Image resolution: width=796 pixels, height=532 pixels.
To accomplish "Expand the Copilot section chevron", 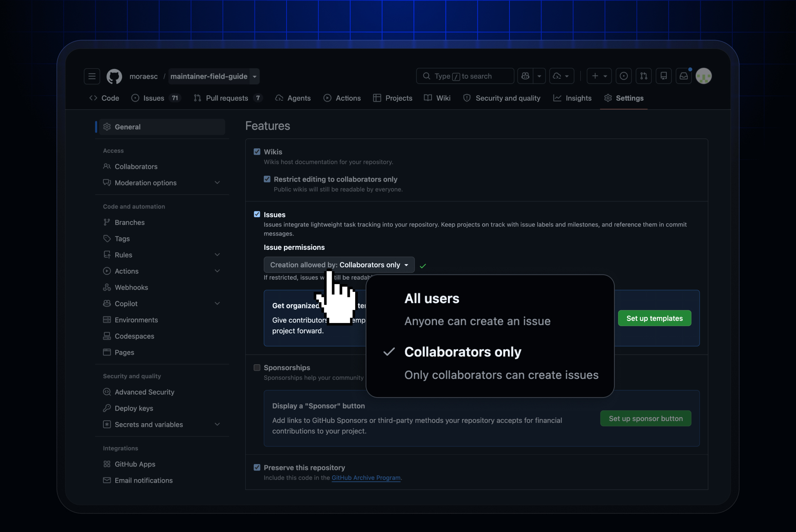I will pyautogui.click(x=218, y=304).
